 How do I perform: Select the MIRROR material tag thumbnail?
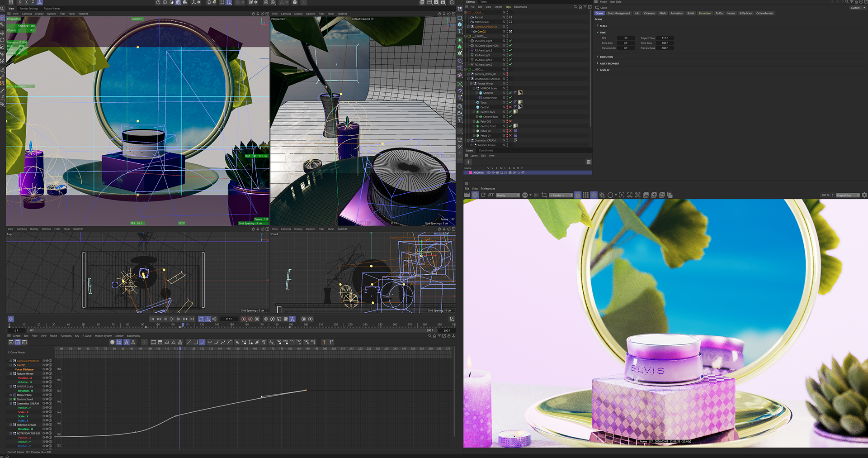point(520,93)
